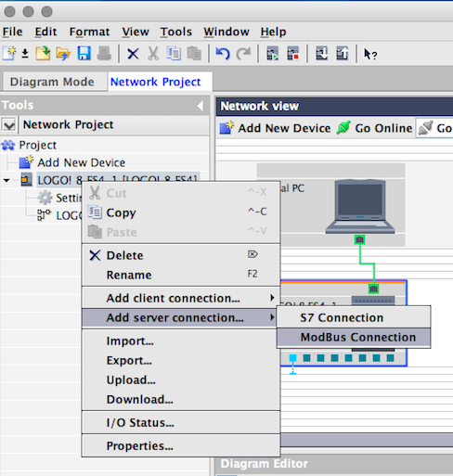453x476 pixels.
Task: Click the Print icon in toolbar
Action: (x=104, y=54)
